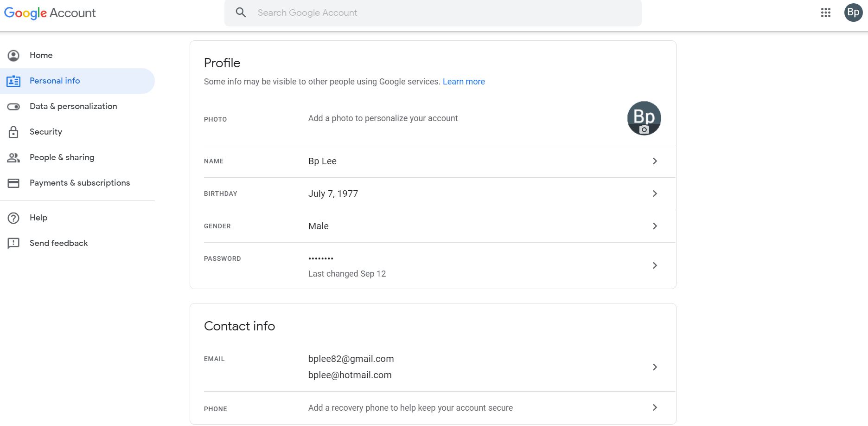Go to Home in sidebar
The width and height of the screenshot is (868, 426).
pos(77,55)
